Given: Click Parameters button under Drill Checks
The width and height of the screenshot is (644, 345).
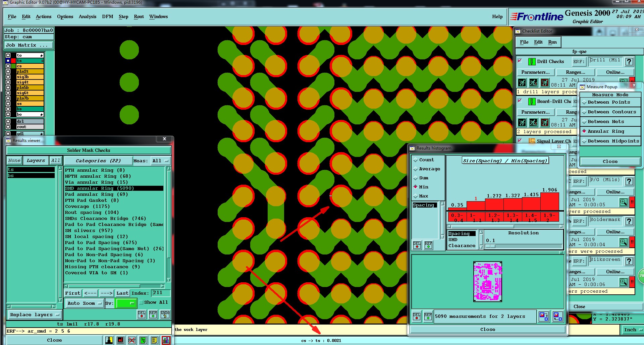Looking at the screenshot, I should click(x=535, y=72).
